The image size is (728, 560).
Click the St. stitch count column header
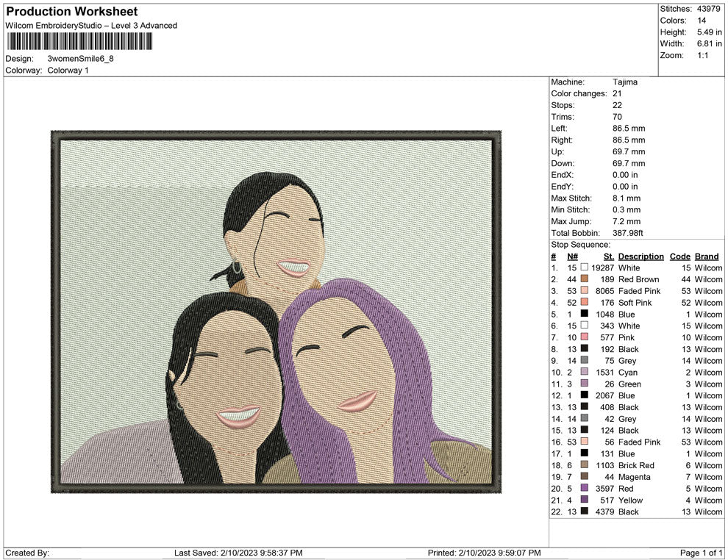point(608,256)
